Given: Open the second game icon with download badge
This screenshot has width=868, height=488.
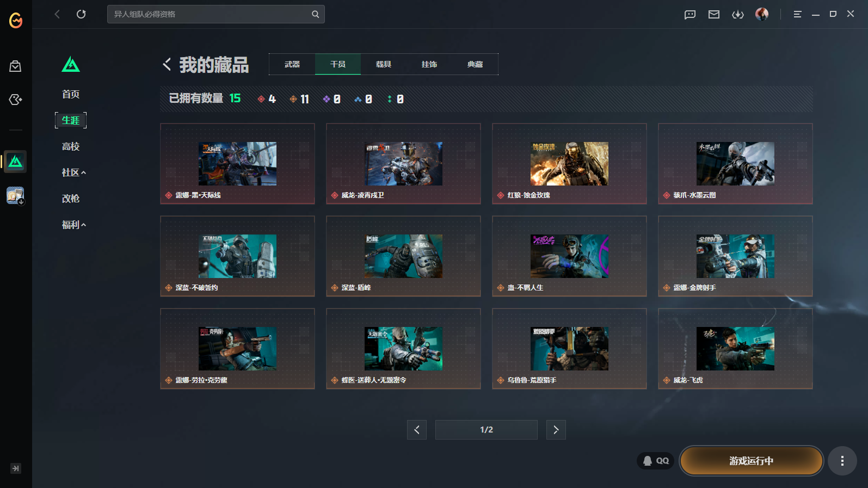Looking at the screenshot, I should [x=15, y=195].
